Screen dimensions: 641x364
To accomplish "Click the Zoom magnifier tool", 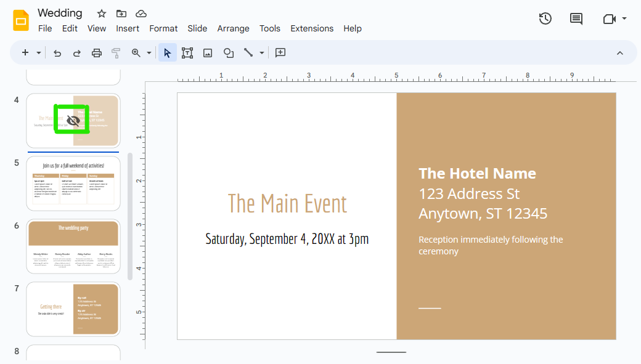I will pos(136,53).
